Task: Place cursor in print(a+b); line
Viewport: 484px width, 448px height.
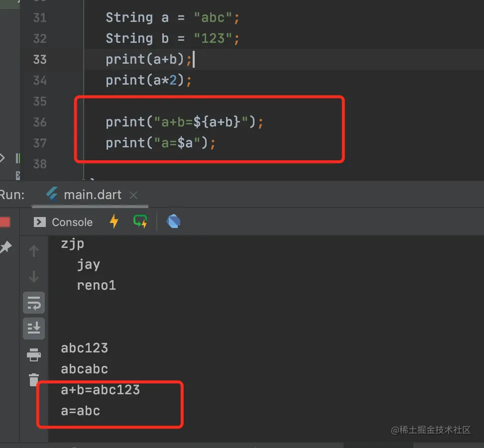Action: pyautogui.click(x=148, y=59)
